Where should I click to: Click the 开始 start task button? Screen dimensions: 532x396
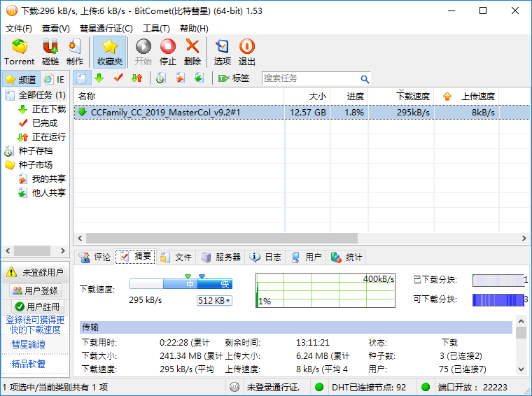(x=143, y=52)
